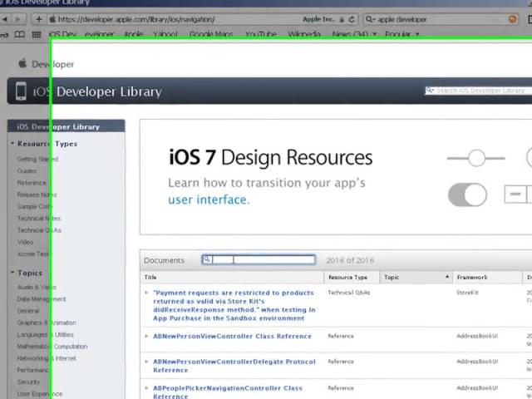Click the iOS Developer Library sidebar header
The width and height of the screenshot is (532, 399).
pyautogui.click(x=66, y=126)
